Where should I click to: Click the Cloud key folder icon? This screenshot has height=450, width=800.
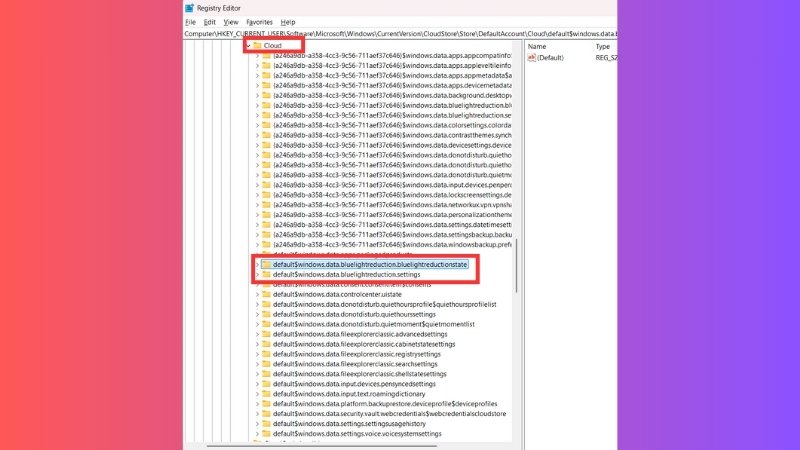tap(257, 45)
